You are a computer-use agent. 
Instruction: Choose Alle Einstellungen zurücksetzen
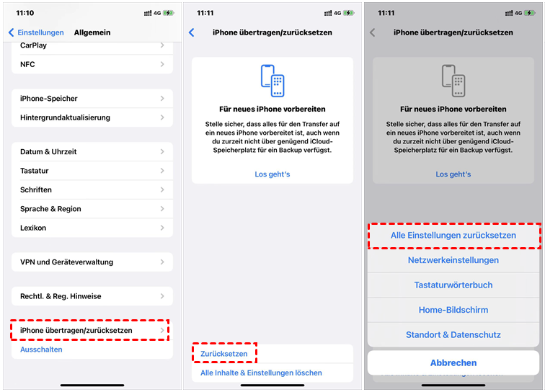(x=453, y=235)
